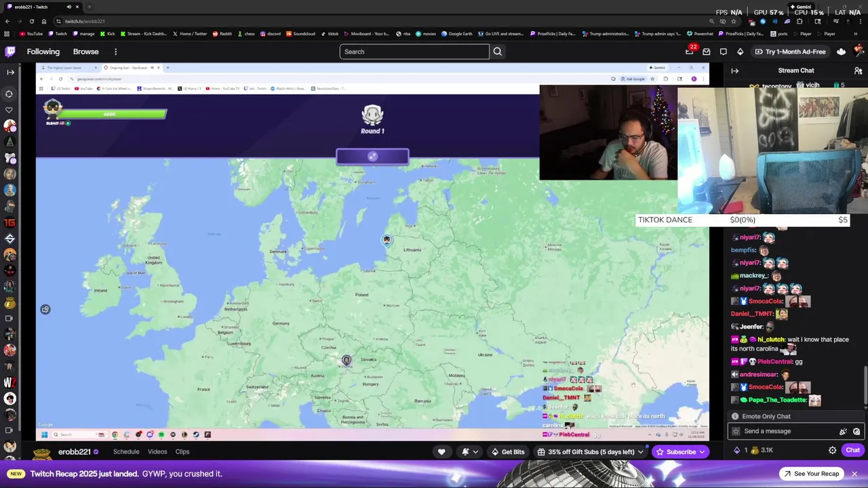
Task: Click the map guess marker near Lithuania
Action: point(387,240)
